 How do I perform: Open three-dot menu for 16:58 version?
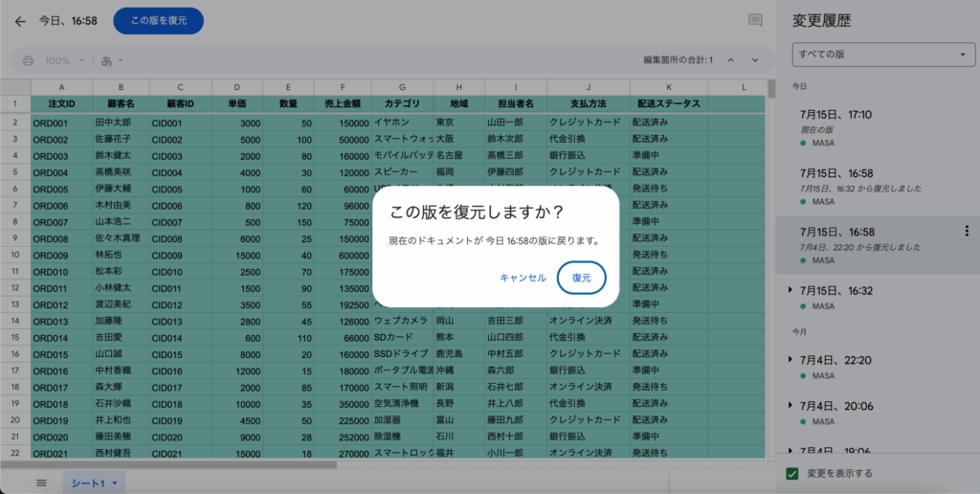(x=968, y=232)
